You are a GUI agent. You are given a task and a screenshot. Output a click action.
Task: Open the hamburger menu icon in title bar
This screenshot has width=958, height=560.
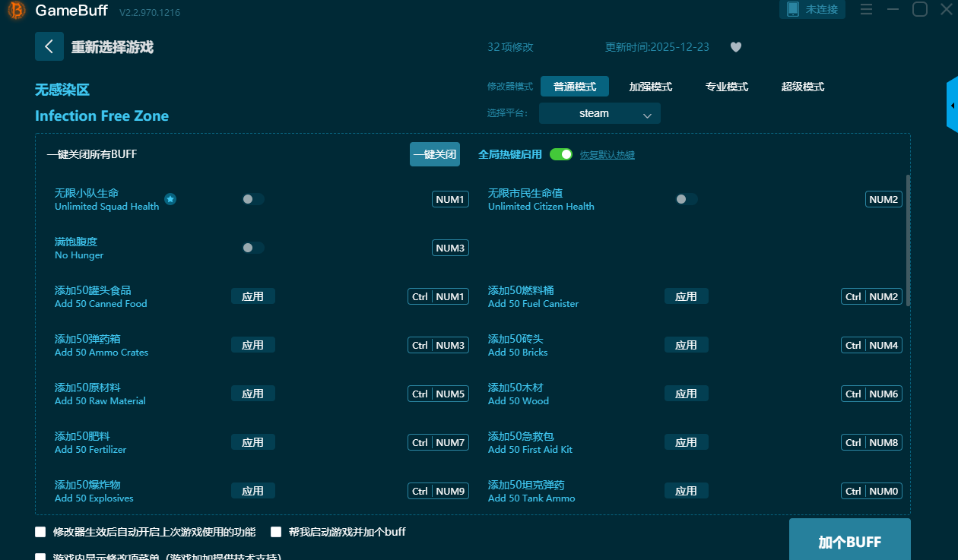pyautogui.click(x=866, y=9)
